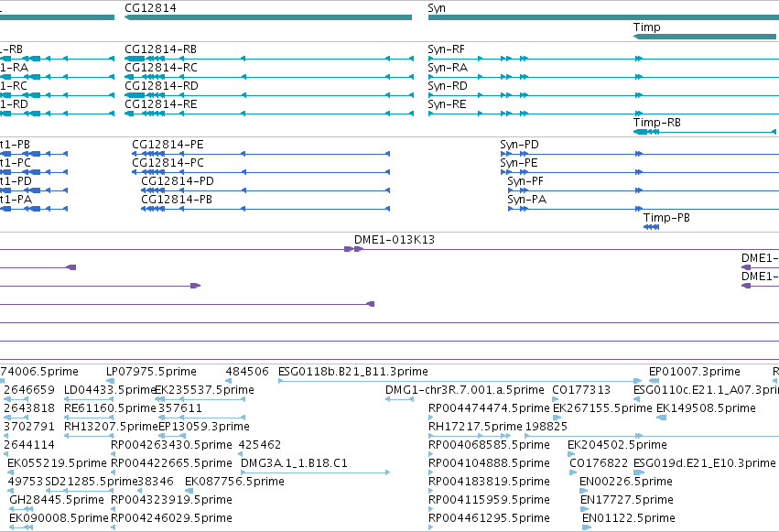Click the Syn-PE protein label
This screenshot has width=779, height=532.
[x=519, y=163]
